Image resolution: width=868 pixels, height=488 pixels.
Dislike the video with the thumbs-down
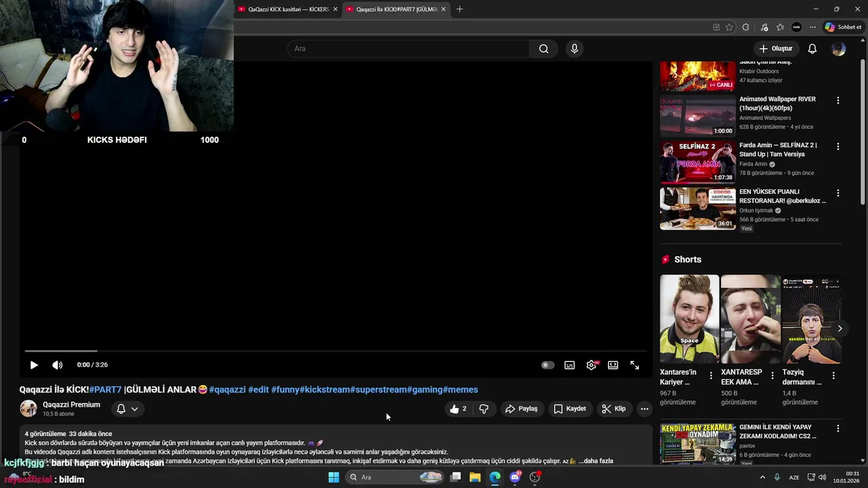tap(484, 409)
